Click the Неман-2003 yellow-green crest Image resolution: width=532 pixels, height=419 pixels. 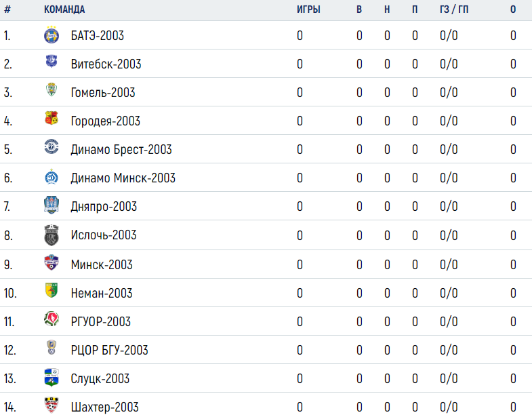pos(52,290)
